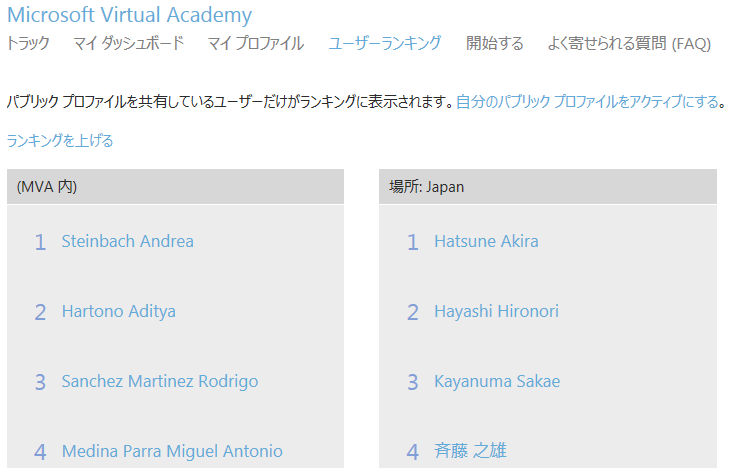Open the 開始する menu item
Viewport: 733px width, 468px height.
point(494,43)
